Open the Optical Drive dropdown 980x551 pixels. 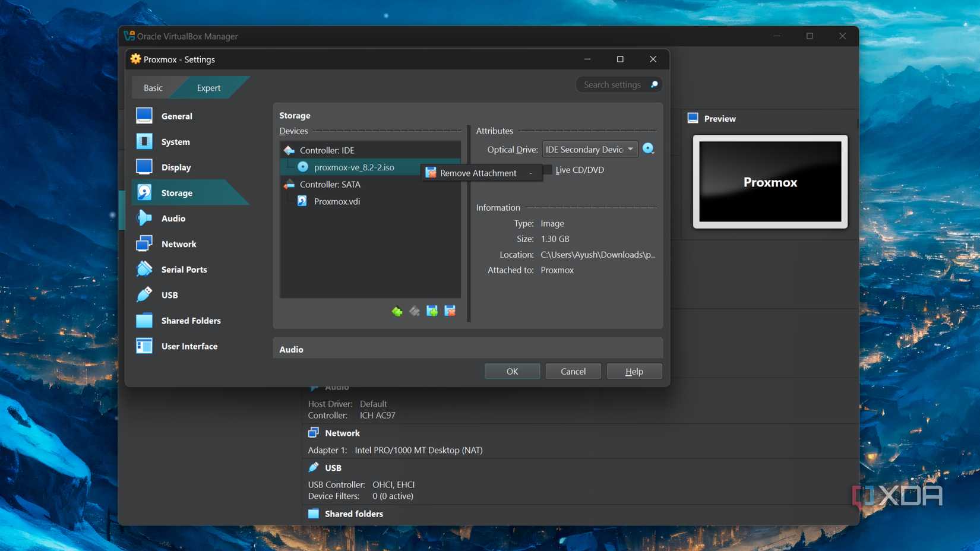point(589,149)
